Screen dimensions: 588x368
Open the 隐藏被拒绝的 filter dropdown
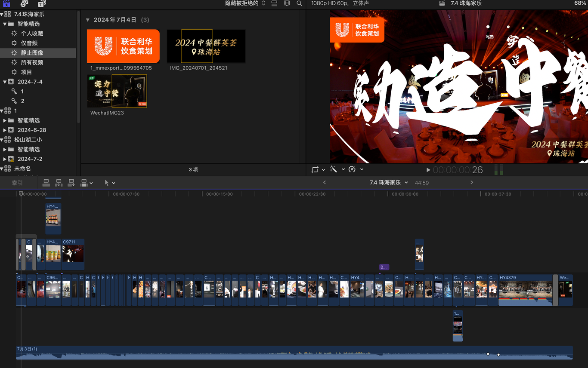[245, 3]
